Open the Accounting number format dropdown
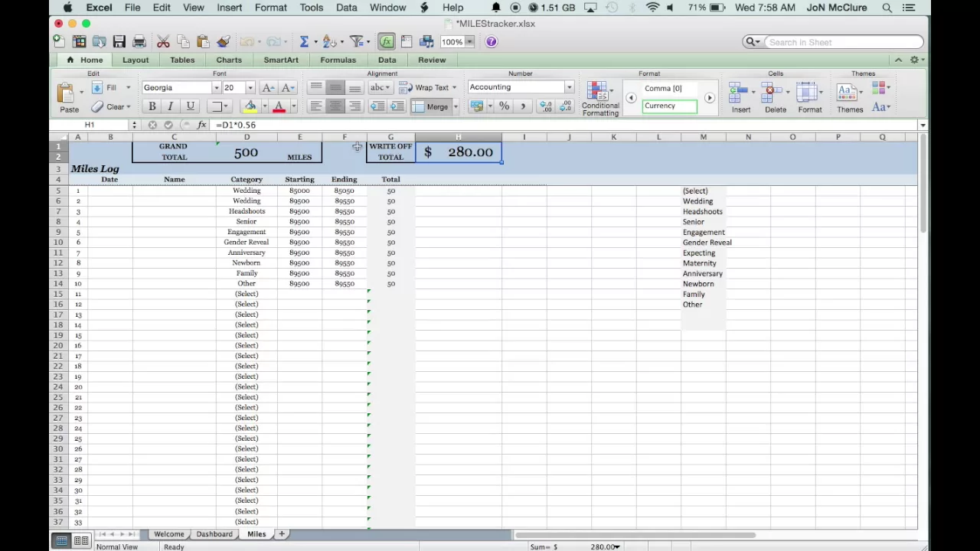This screenshot has width=980, height=551. point(569,87)
